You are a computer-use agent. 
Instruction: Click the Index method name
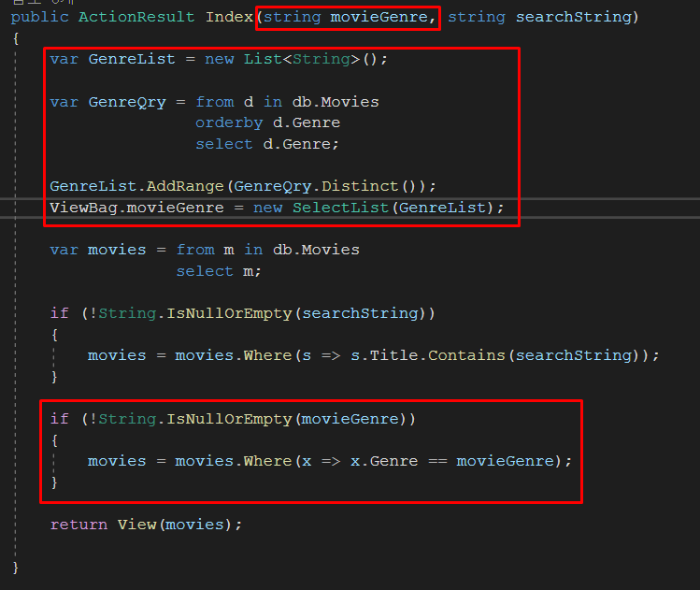[x=229, y=17]
